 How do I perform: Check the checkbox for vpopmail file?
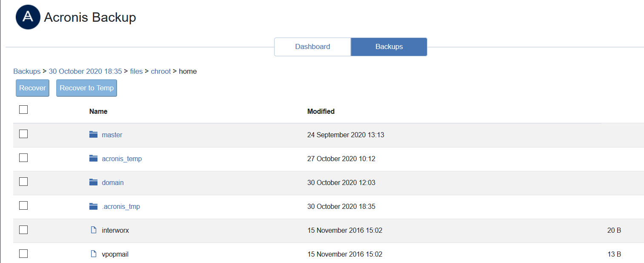(x=23, y=253)
